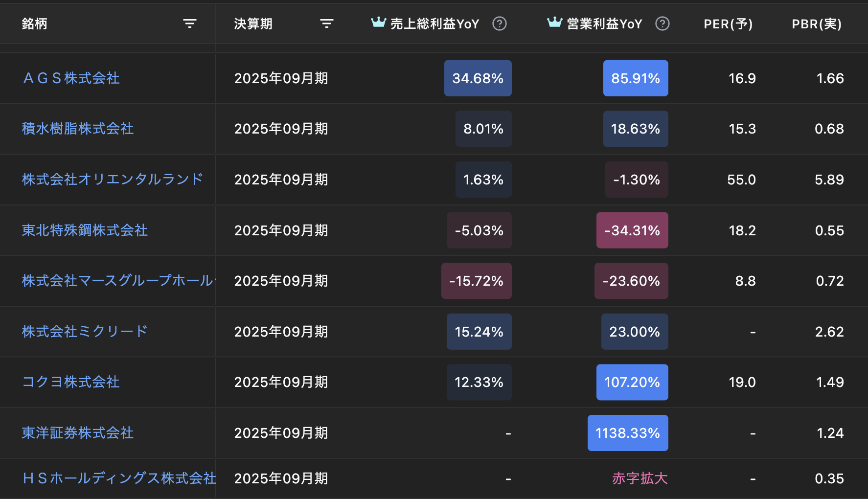The height and width of the screenshot is (499, 868).
Task: Select the 2025年09月期 cell for ミクリード
Action: pyautogui.click(x=281, y=332)
